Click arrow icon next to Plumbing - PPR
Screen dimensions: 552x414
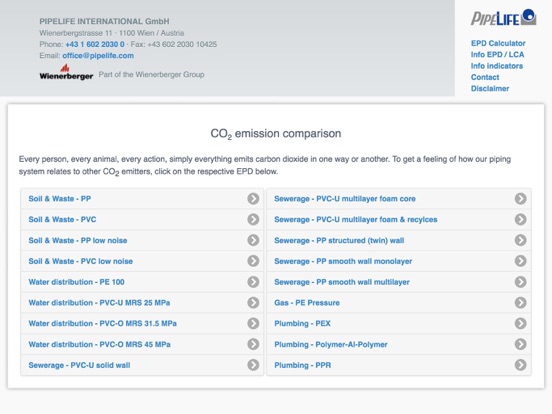(x=520, y=365)
